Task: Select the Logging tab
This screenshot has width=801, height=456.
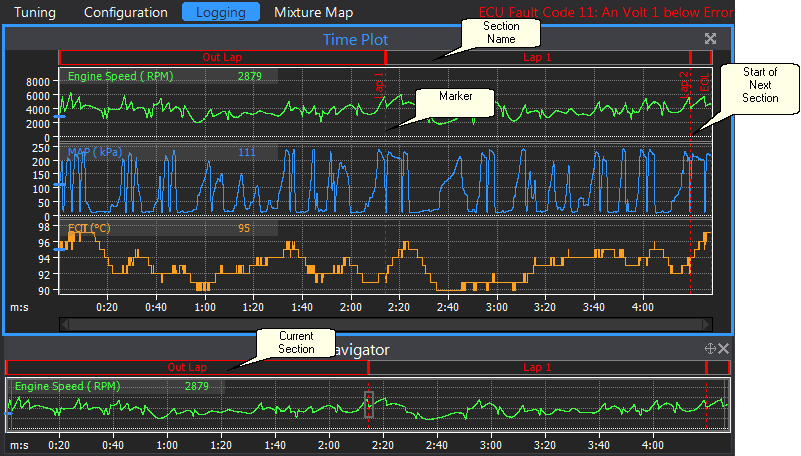Action: coord(220,13)
